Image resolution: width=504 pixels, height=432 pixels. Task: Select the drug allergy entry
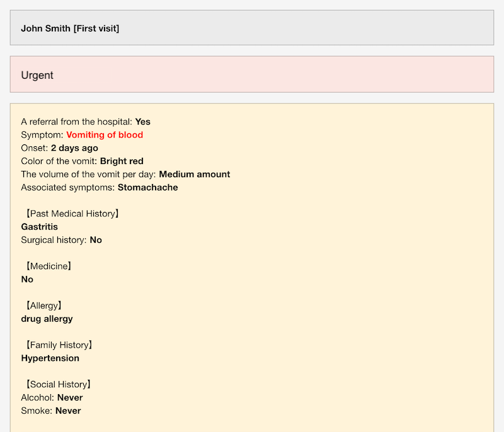pyautogui.click(x=47, y=318)
